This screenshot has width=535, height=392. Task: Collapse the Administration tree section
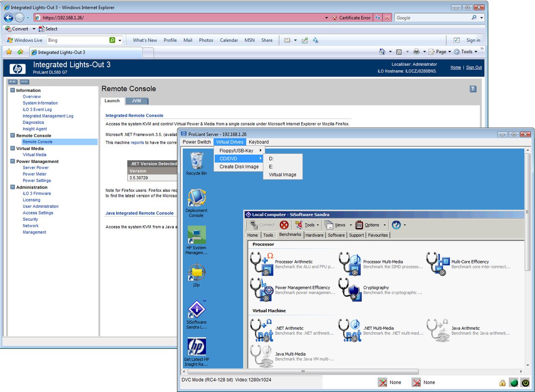13,187
